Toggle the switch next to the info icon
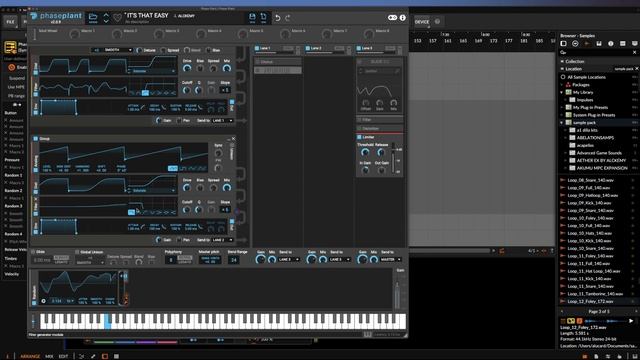The image size is (640, 360). (392, 18)
